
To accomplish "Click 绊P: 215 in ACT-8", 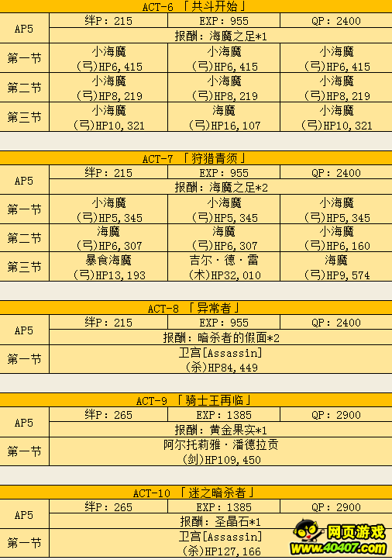I will click(x=108, y=322).
